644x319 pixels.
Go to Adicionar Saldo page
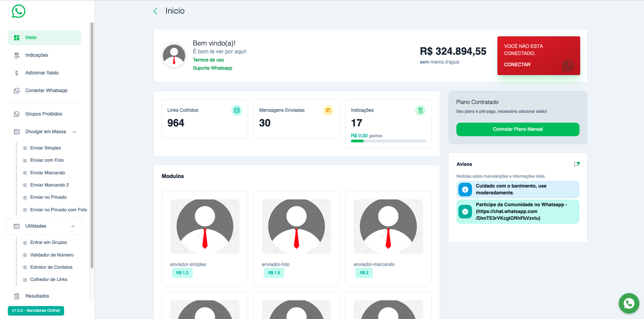(x=42, y=73)
